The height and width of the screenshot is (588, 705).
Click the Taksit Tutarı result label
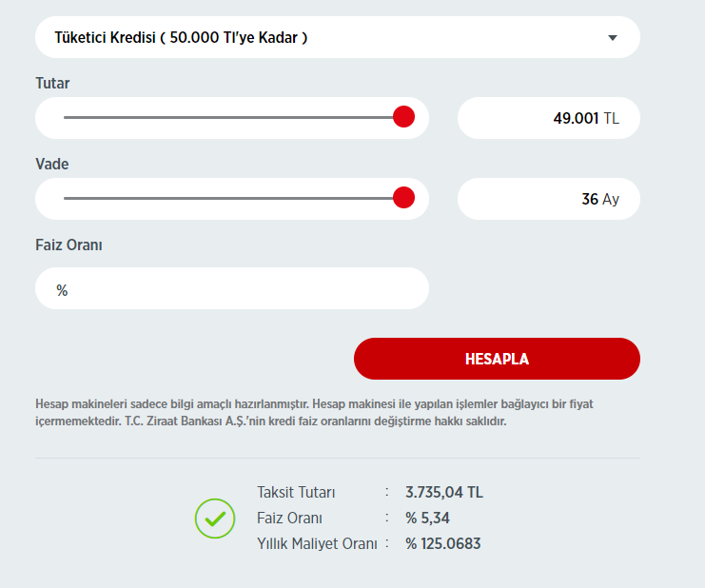[296, 493]
